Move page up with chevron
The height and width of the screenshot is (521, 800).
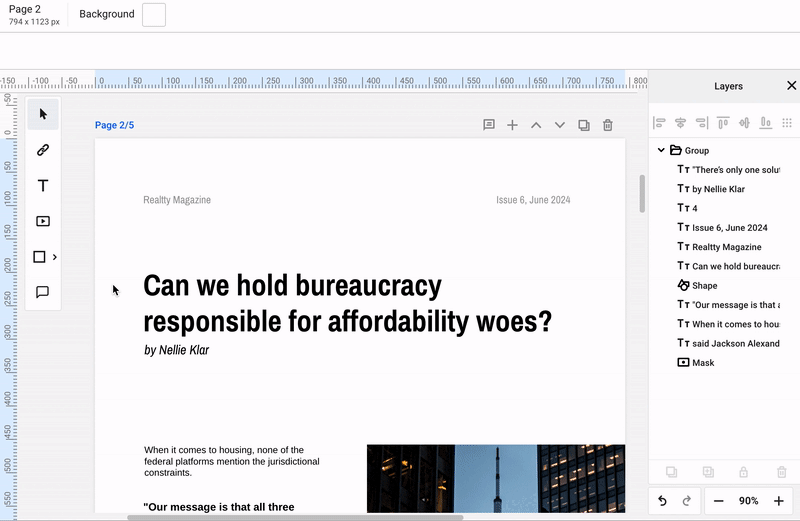tap(536, 125)
